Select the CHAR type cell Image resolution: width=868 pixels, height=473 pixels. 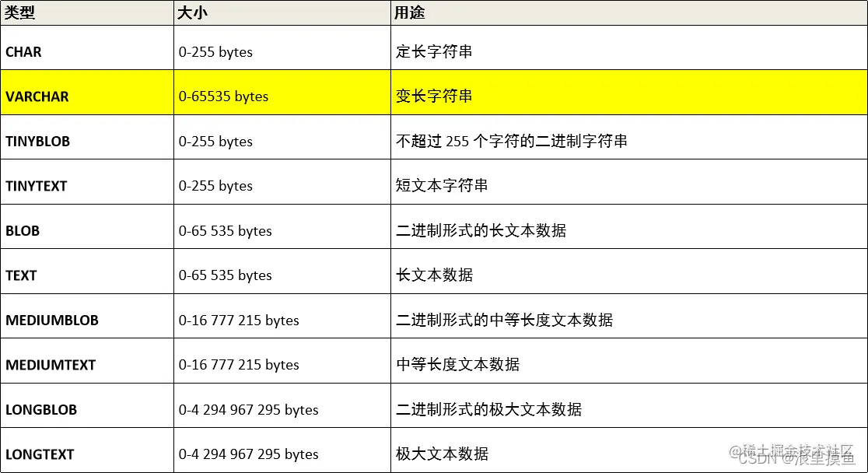point(87,47)
